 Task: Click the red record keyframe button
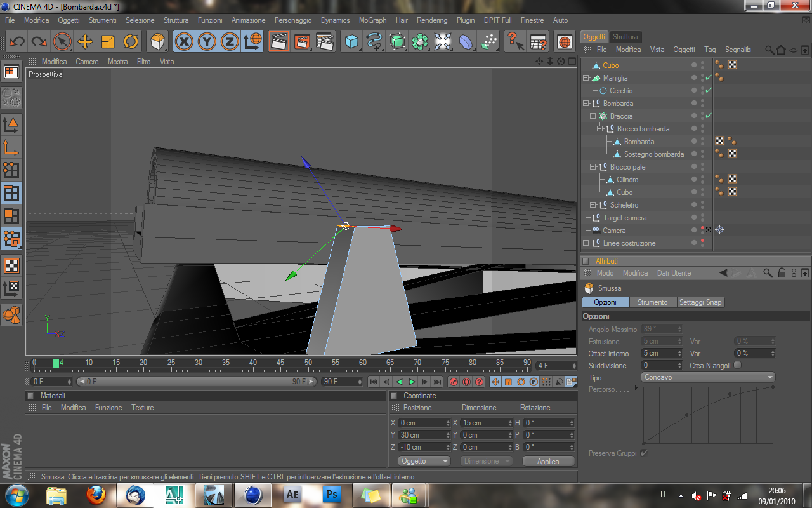click(454, 382)
